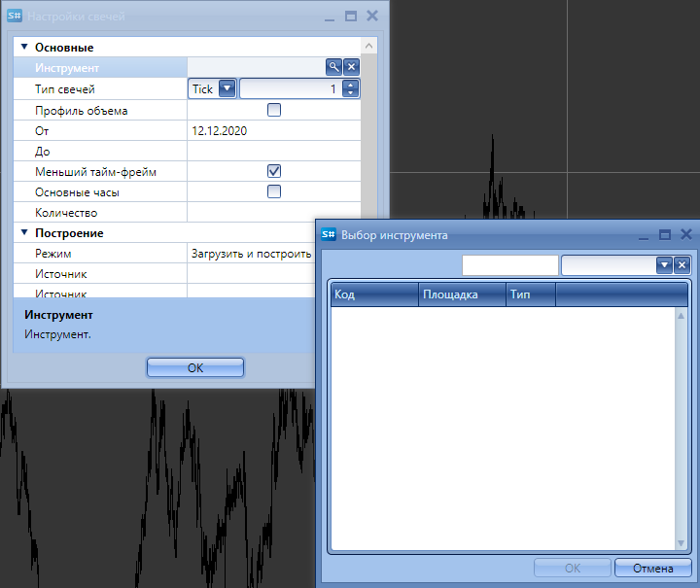Image resolution: width=700 pixels, height=588 pixels.
Task: Minimize the Настройки свечей window
Action: coord(329,17)
